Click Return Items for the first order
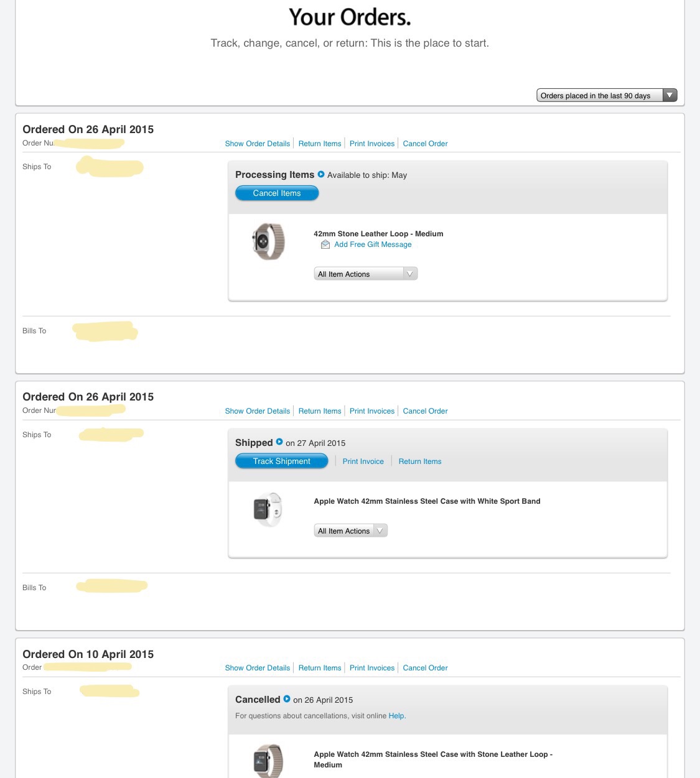Viewport: 700px width, 778px height. (320, 144)
